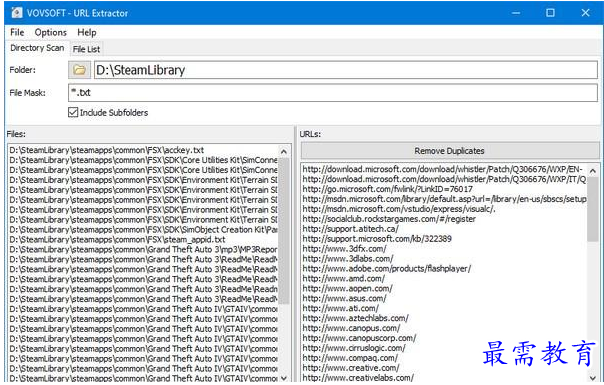Close the URL Extractor window
604x385 pixels.
586,13
